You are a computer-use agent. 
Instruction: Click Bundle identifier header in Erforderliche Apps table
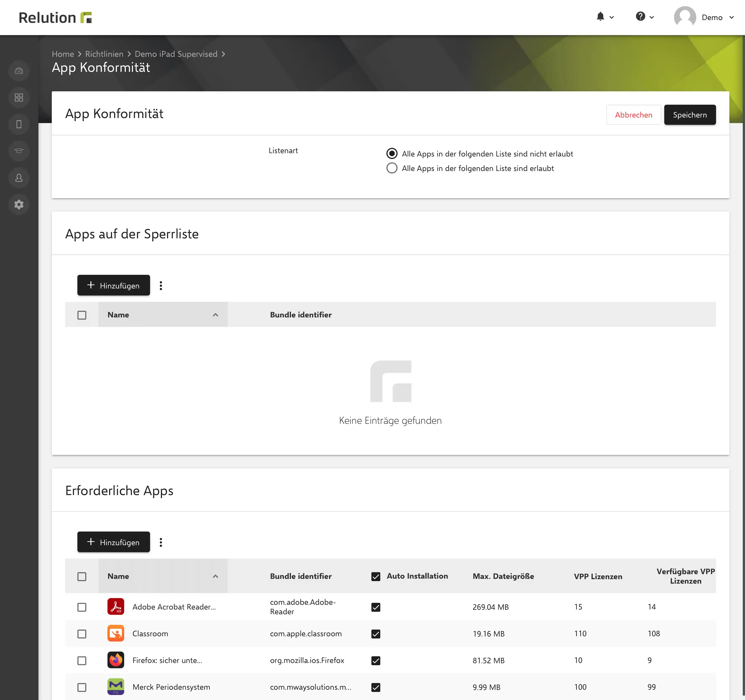(x=301, y=576)
